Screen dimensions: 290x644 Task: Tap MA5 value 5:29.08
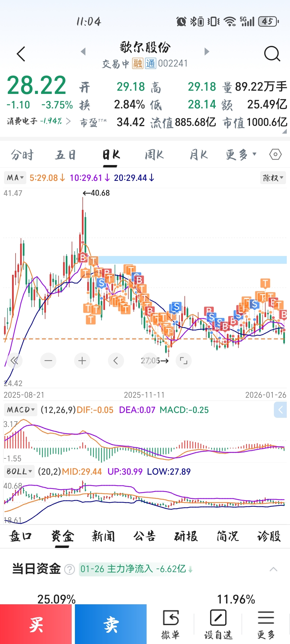[47, 178]
